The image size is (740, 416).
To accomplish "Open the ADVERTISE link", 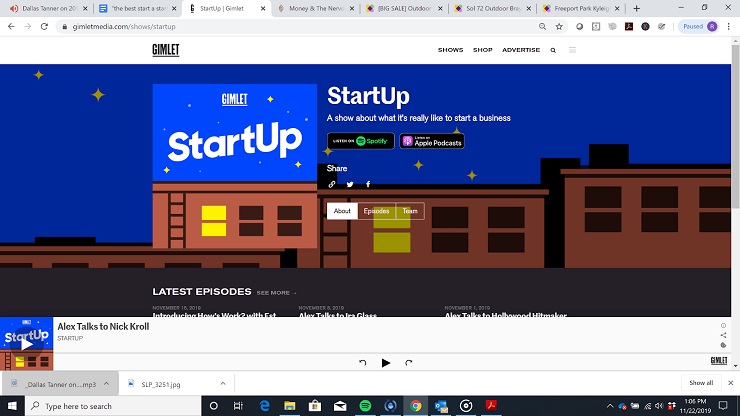I will tap(521, 50).
